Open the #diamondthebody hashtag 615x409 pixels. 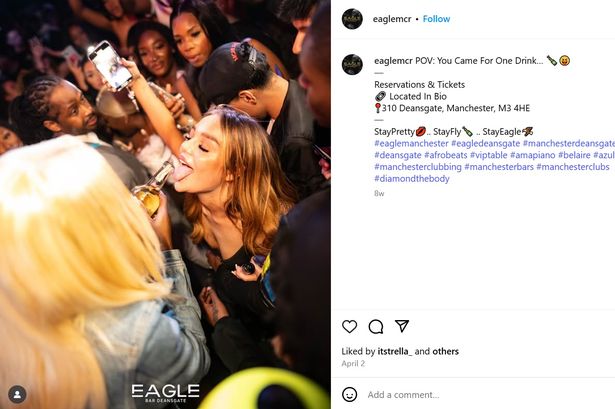tap(412, 179)
